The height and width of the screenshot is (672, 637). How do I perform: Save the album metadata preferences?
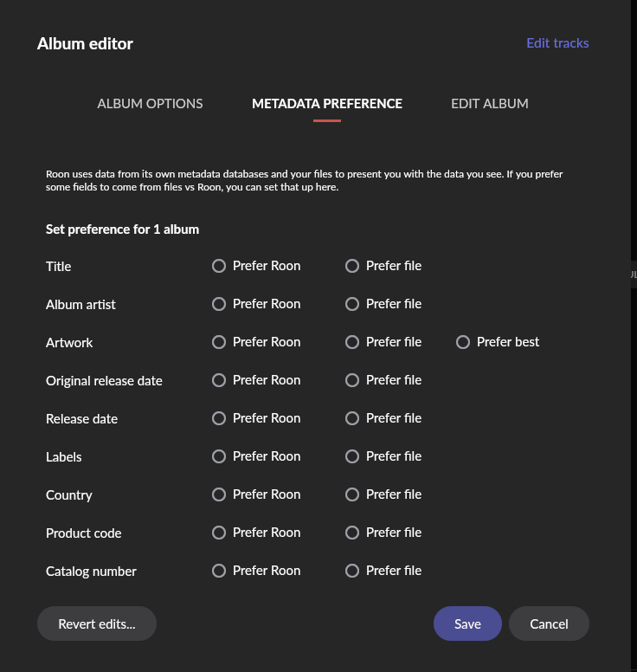(x=467, y=624)
